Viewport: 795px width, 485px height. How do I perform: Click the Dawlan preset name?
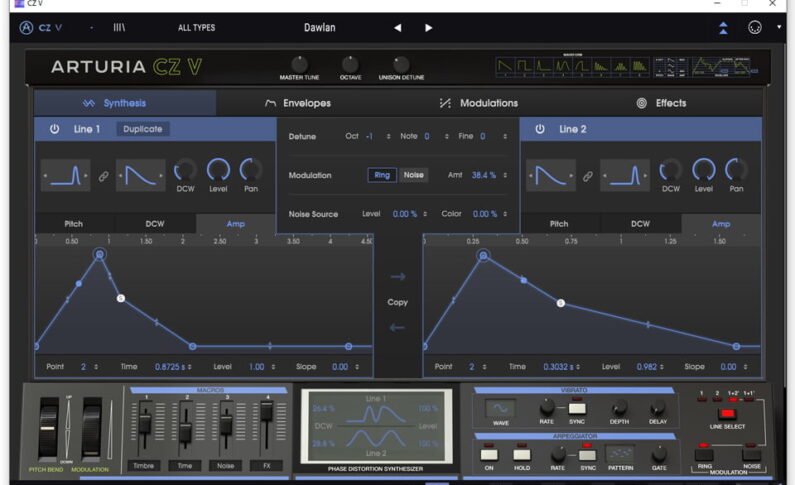coord(319,27)
